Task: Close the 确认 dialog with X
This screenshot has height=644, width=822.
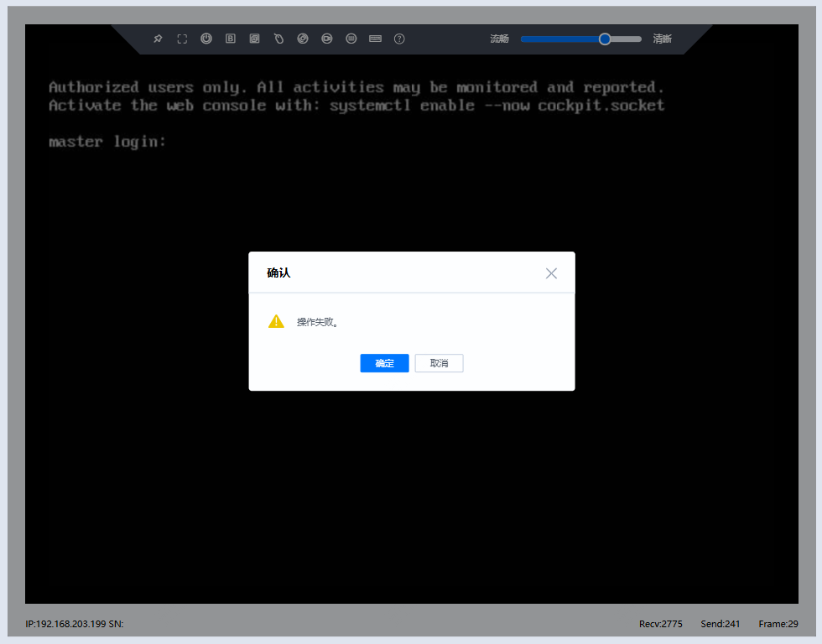Action: click(551, 273)
